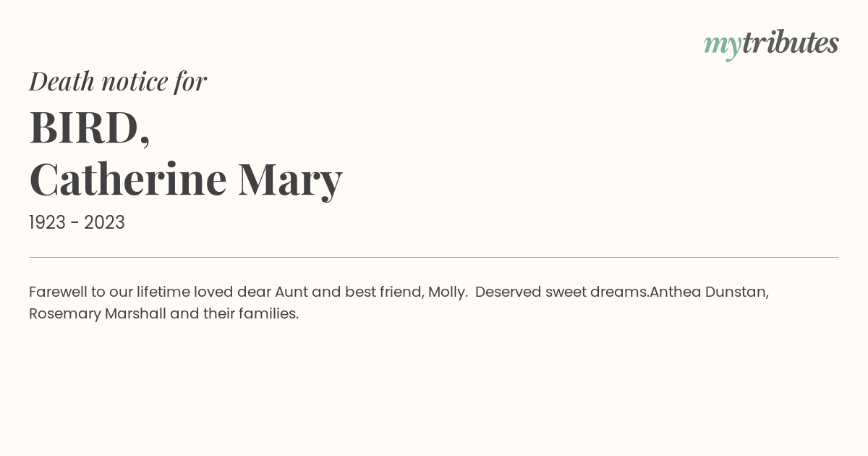868x456 pixels.
Task: Click the green "my" part of logo
Action: (722, 46)
